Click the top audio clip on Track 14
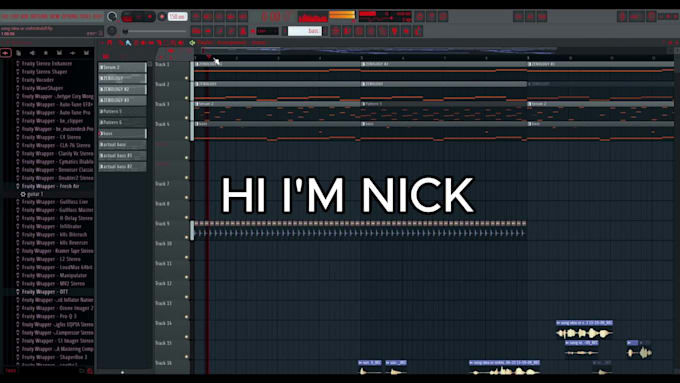This screenshot has height=383, width=680. [x=584, y=330]
